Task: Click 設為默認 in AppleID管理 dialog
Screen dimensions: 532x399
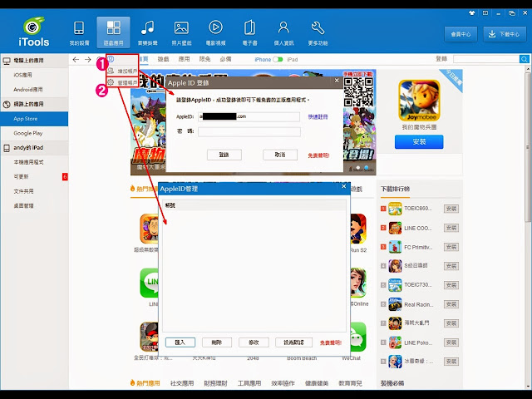Action: tap(293, 342)
